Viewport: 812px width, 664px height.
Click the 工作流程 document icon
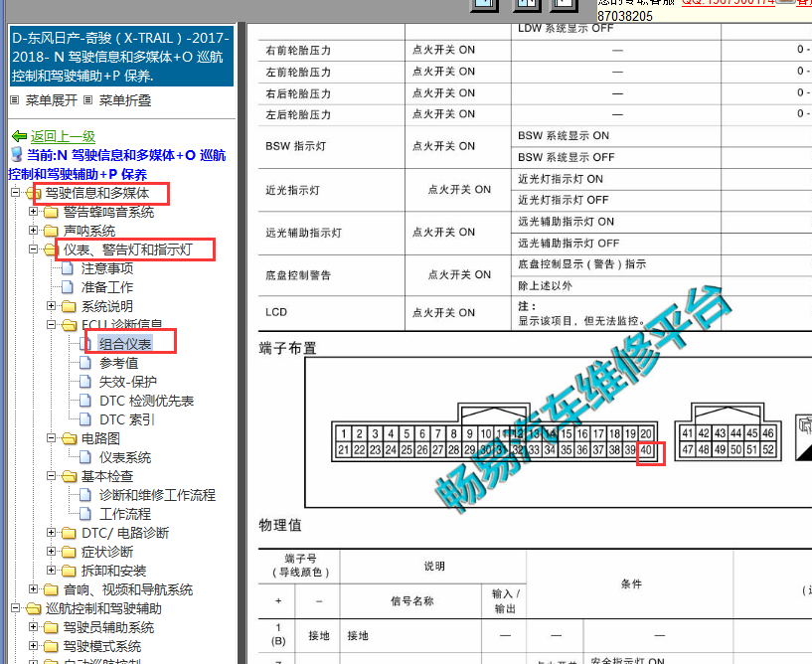(x=85, y=514)
